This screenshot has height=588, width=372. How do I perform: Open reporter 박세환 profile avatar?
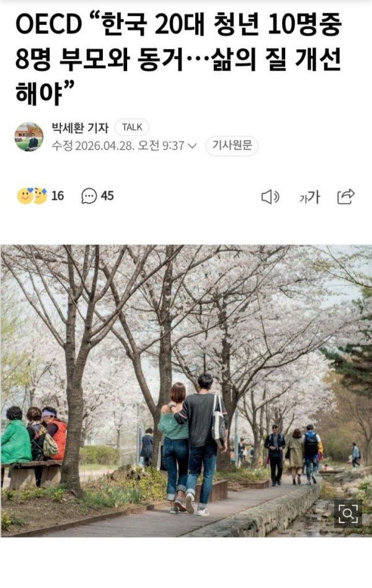pos(29,136)
